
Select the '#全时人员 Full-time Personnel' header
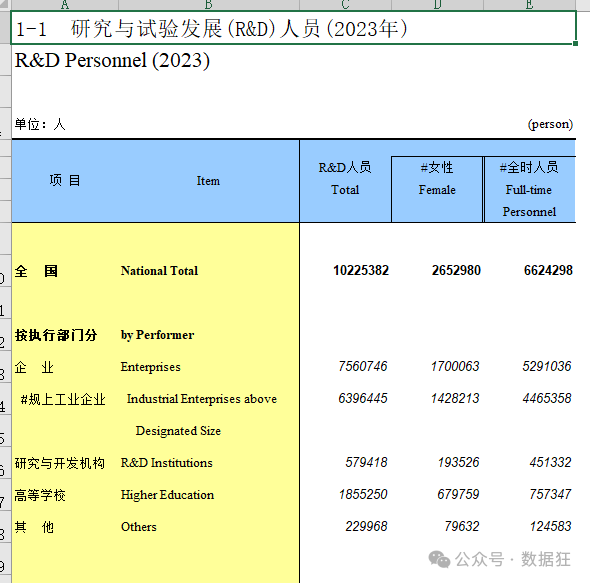tap(529, 189)
